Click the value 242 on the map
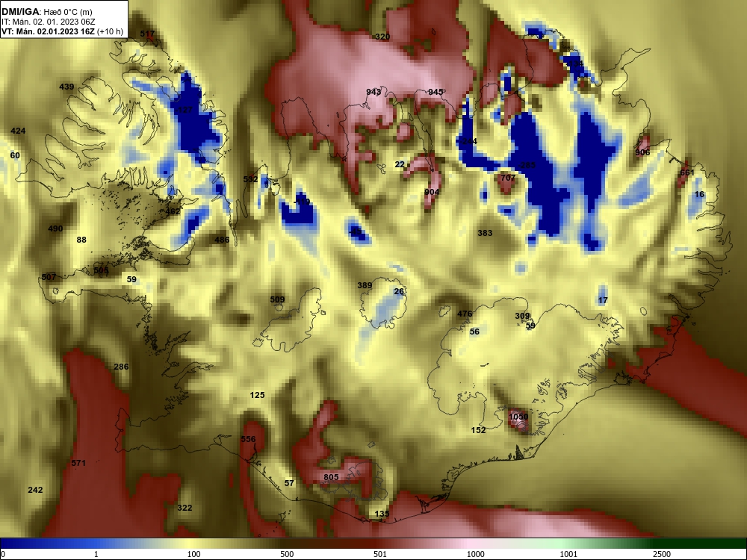This screenshot has width=747, height=560. [35, 490]
